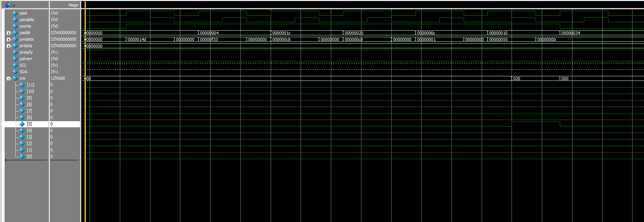Click the intr [9] bit icon

(x=22, y=98)
